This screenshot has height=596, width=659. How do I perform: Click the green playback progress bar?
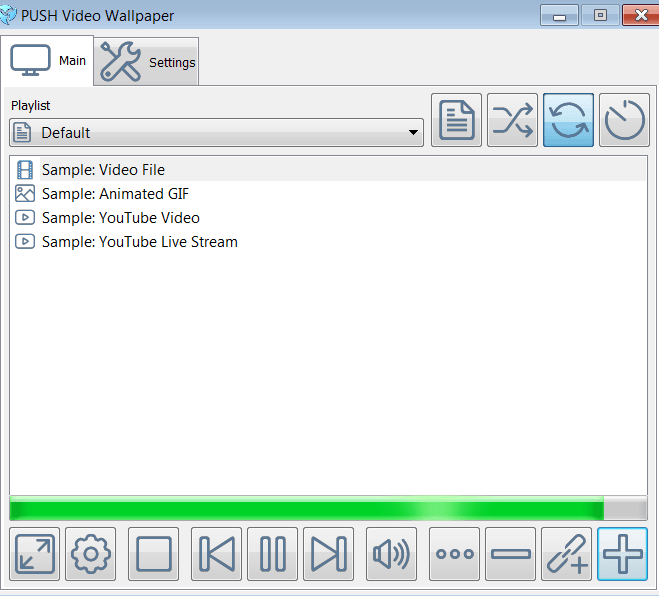[x=328, y=508]
